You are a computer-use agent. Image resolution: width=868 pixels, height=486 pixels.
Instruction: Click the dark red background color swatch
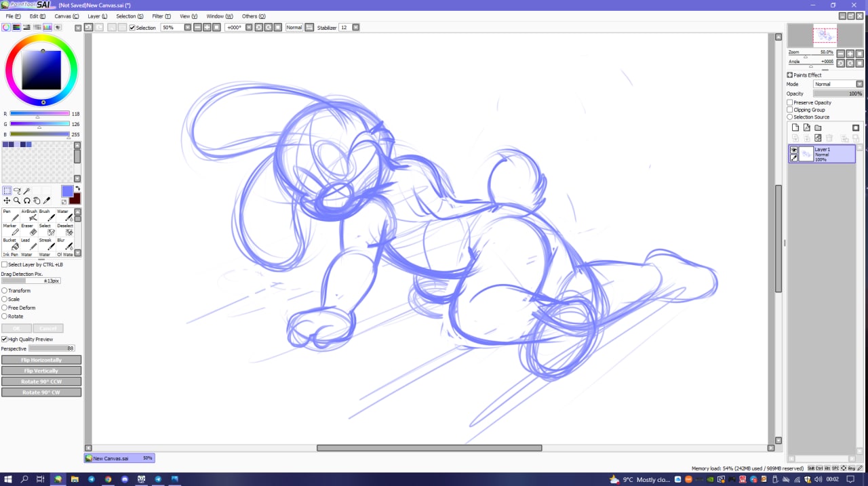(x=75, y=199)
